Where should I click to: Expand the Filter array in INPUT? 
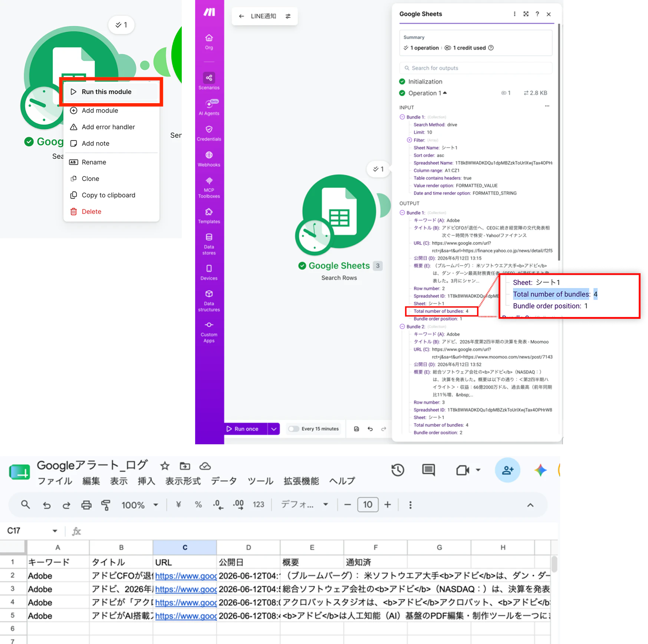pos(409,140)
